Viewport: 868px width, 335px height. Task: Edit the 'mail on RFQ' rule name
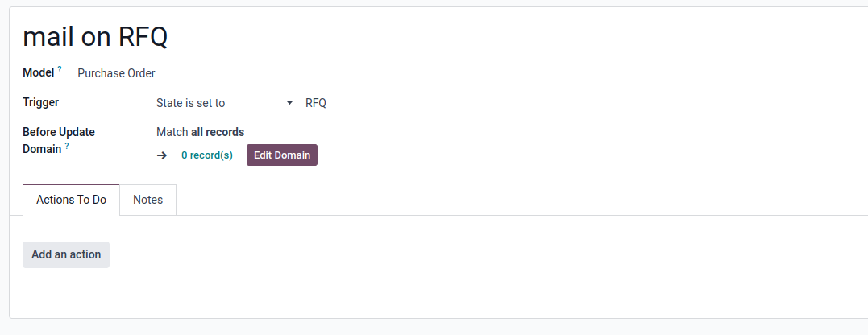[95, 37]
